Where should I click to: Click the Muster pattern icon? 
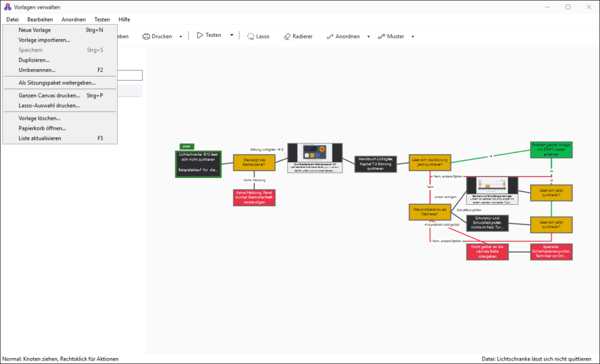381,36
